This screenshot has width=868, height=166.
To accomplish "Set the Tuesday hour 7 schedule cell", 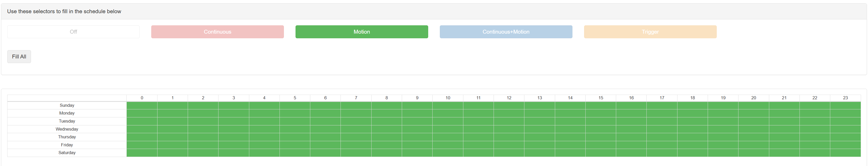I will [x=356, y=121].
